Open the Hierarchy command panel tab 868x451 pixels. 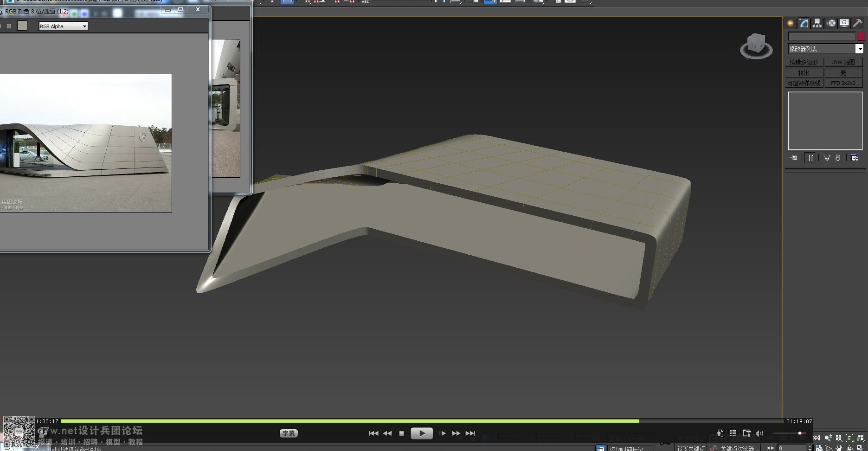click(817, 23)
